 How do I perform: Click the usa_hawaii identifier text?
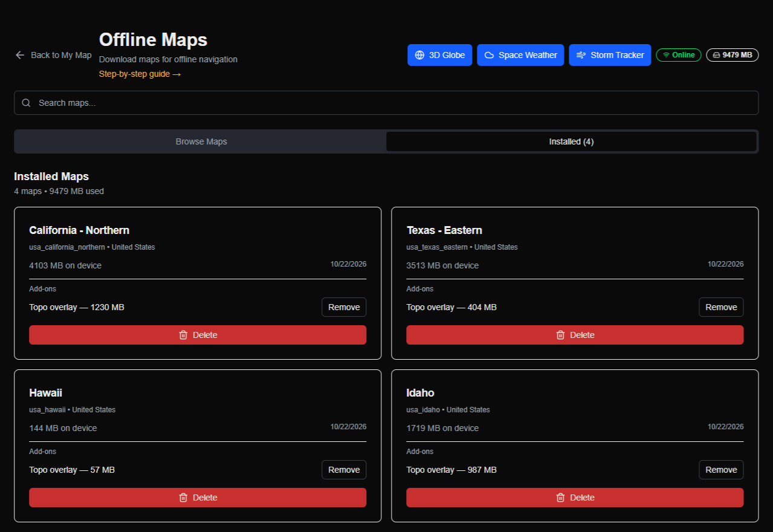pos(47,410)
